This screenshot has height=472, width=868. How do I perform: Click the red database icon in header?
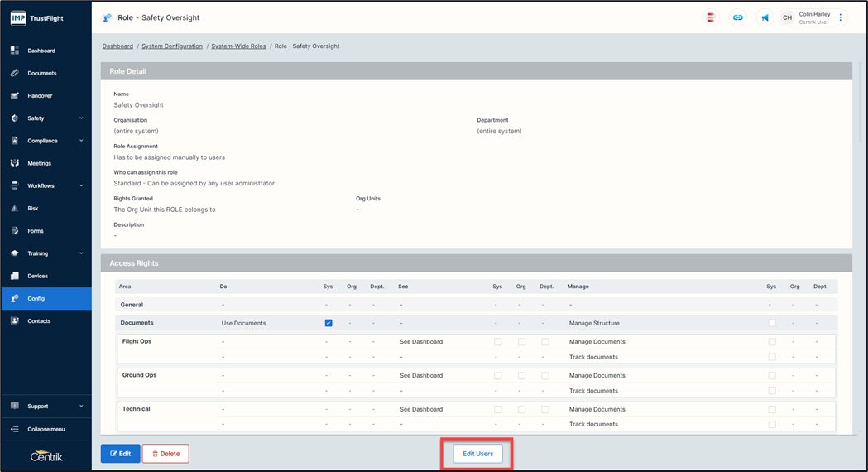tap(711, 17)
